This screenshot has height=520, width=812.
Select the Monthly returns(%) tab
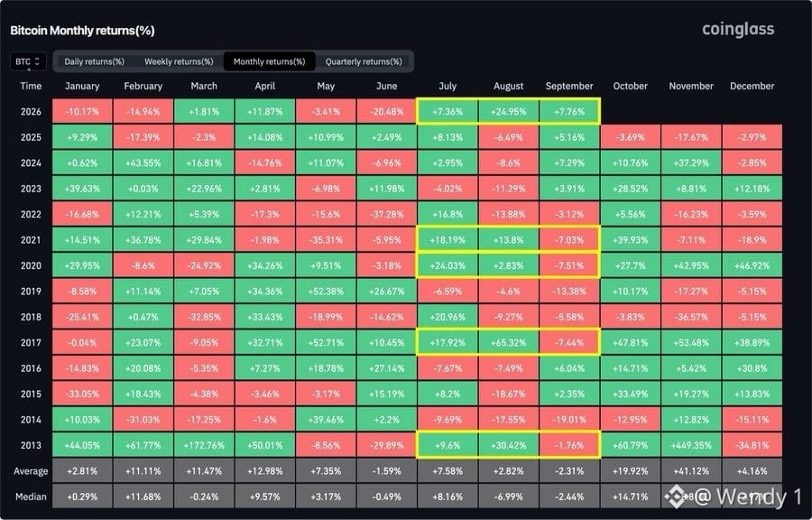point(269,61)
